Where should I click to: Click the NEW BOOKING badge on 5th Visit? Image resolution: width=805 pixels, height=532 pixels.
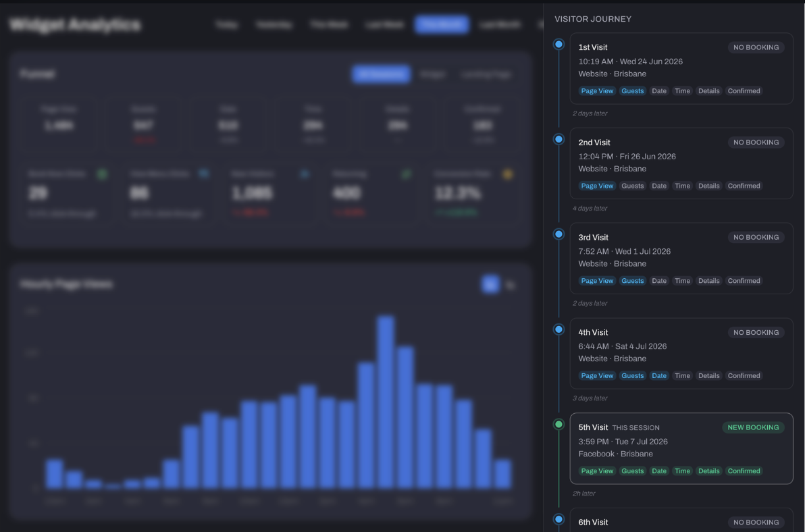[x=753, y=427]
